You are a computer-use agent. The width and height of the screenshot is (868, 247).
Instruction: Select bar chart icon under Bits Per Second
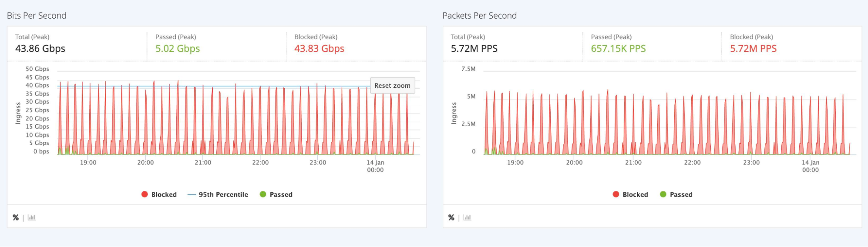(31, 217)
